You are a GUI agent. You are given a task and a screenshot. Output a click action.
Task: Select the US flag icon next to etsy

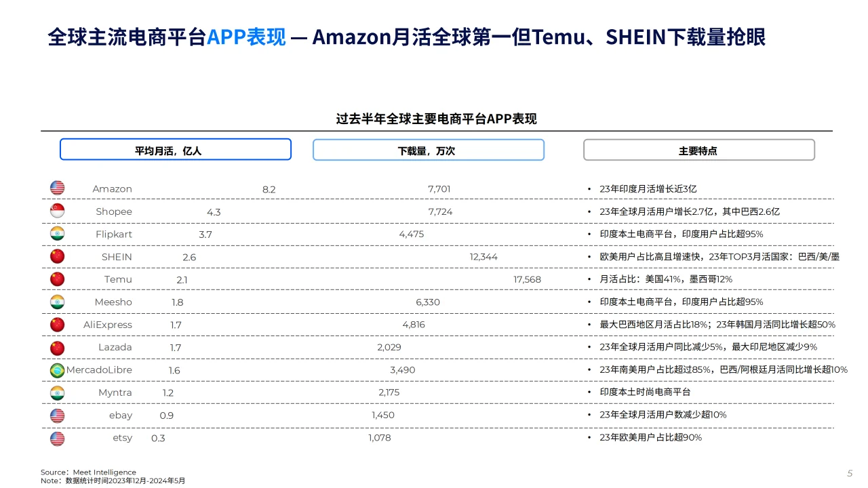point(58,438)
